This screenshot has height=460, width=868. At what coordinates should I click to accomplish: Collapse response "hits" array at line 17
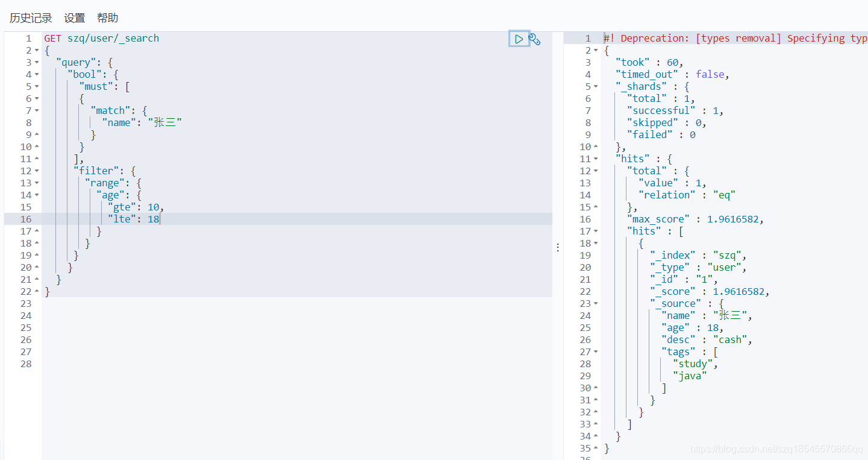tap(596, 232)
